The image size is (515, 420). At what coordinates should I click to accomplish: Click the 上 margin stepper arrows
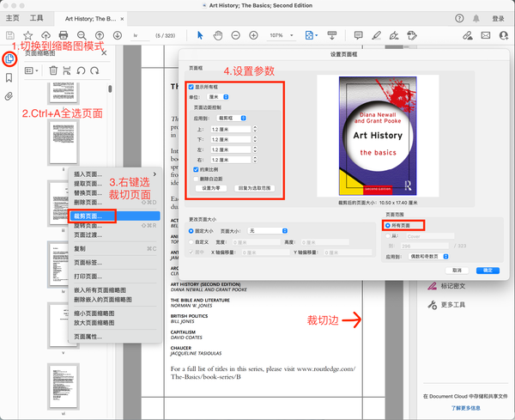coord(255,129)
